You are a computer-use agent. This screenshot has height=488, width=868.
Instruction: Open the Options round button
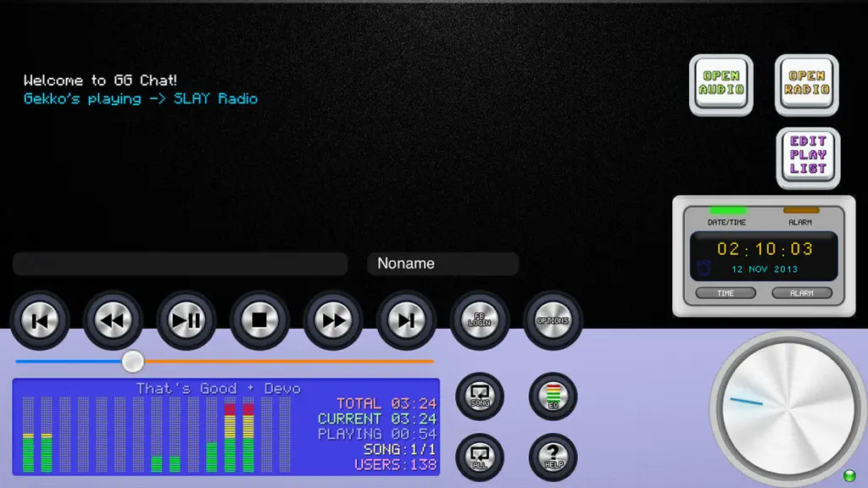(553, 320)
